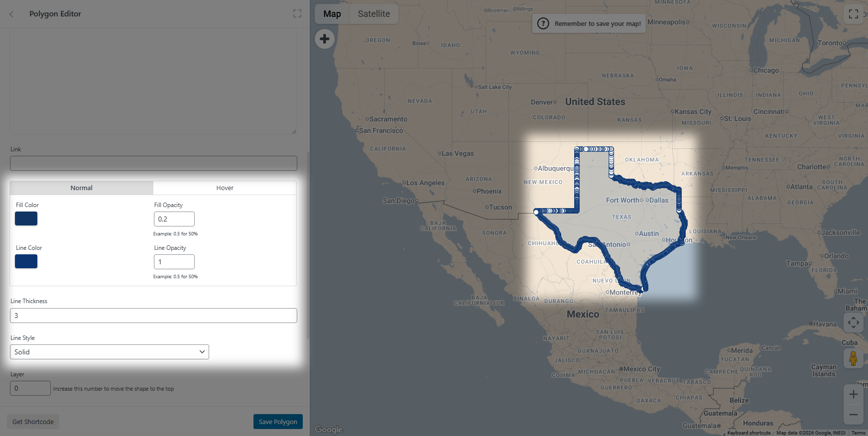Open the map plus add button
The image size is (868, 436).
click(325, 39)
